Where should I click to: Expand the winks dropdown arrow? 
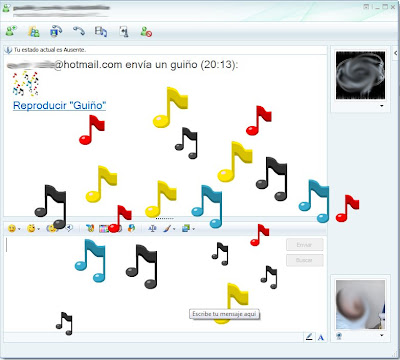(39, 229)
